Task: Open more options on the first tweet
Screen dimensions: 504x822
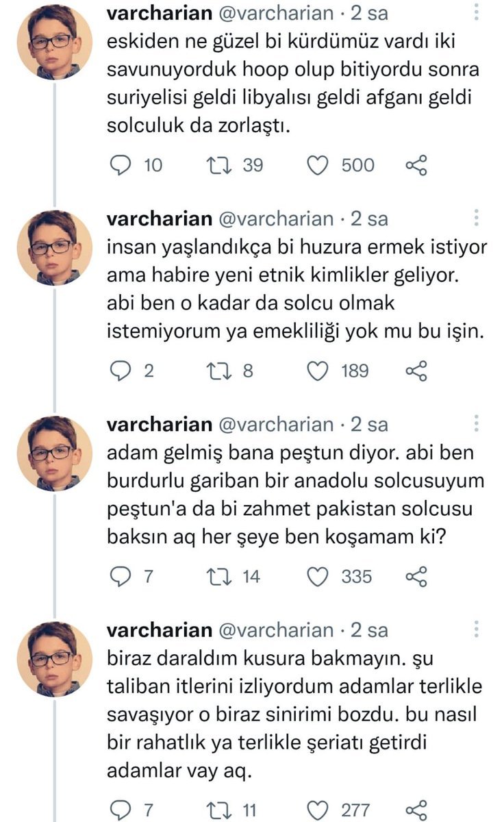Action: 477,15
